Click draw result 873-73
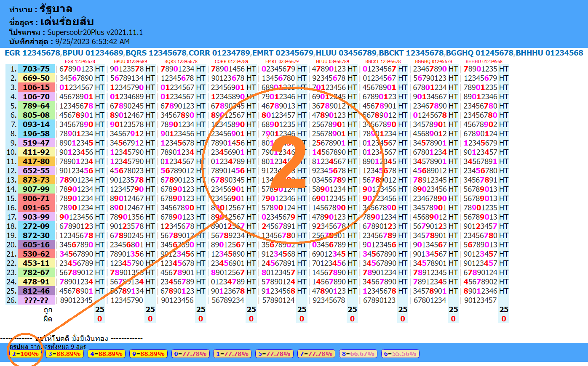This screenshot has height=366, width=588. coord(36,180)
